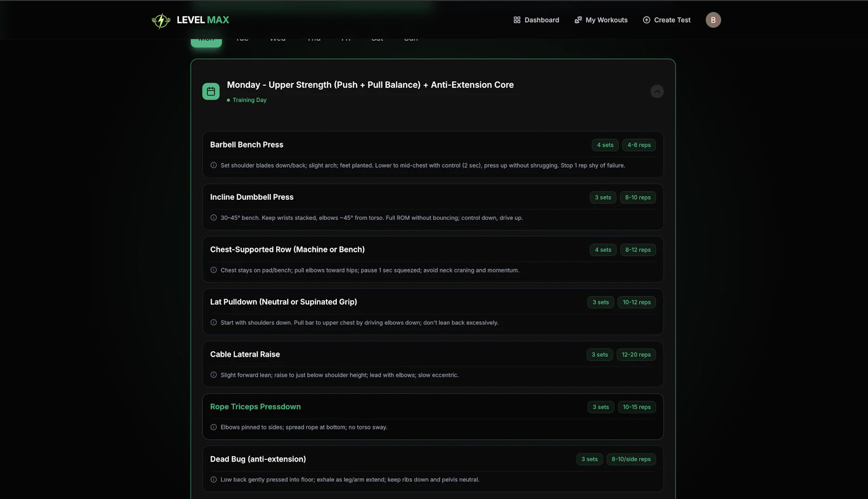This screenshot has height=499, width=868.
Task: Click 4 sets badge on Chest-Supported Row
Action: click(x=603, y=250)
